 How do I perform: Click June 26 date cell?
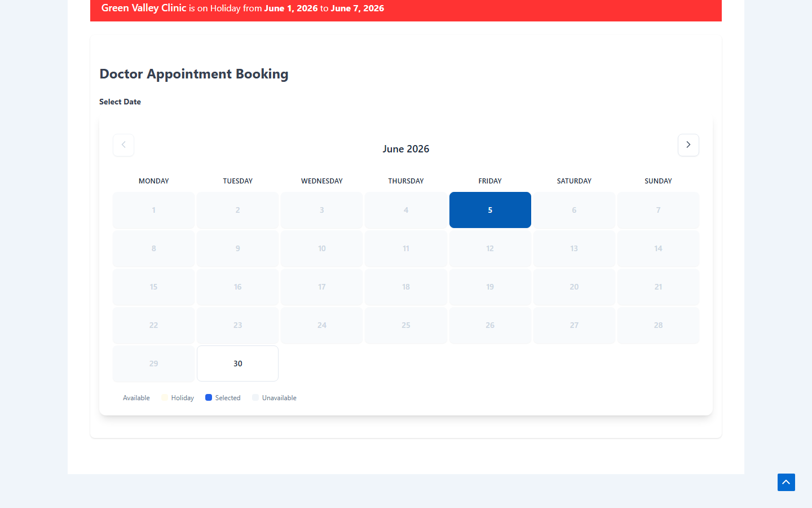tap(490, 325)
